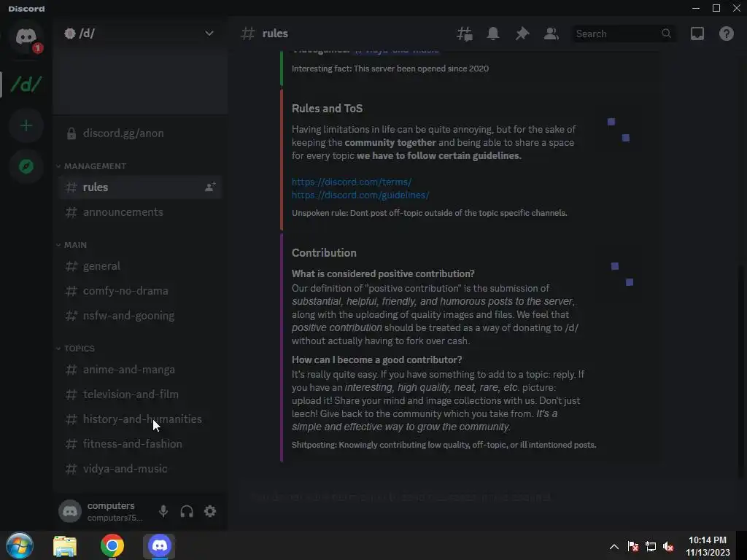Open the television-and-film channel
This screenshot has width=747, height=560.
[x=140, y=394]
